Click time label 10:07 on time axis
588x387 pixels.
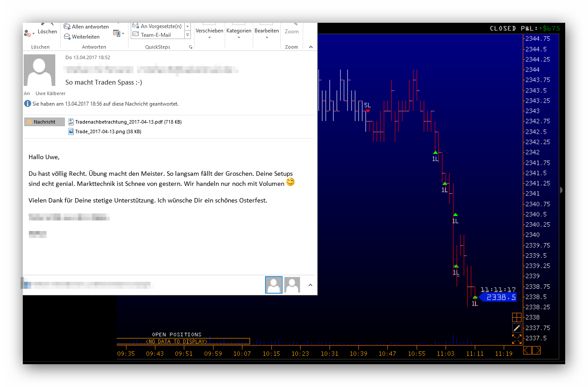[x=242, y=353]
